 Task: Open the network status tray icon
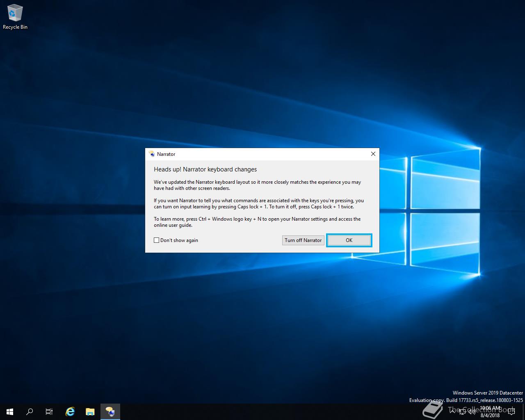tap(462, 412)
